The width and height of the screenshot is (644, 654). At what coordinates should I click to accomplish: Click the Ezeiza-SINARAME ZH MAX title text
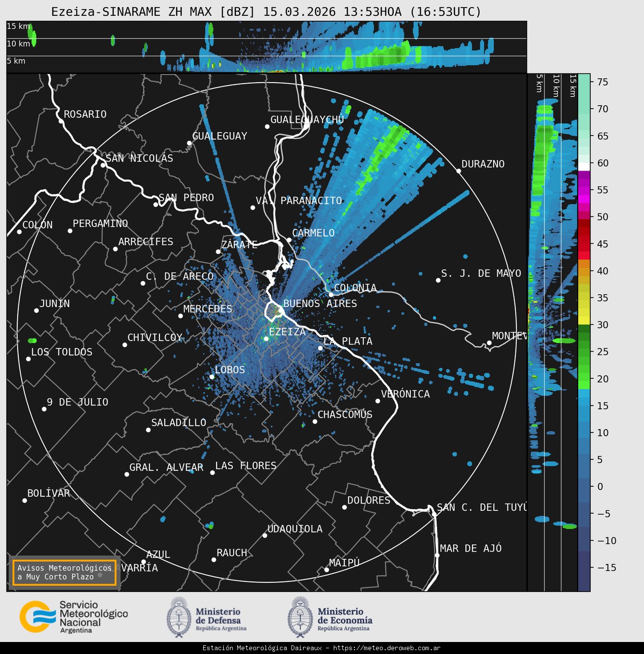pyautogui.click(x=266, y=12)
